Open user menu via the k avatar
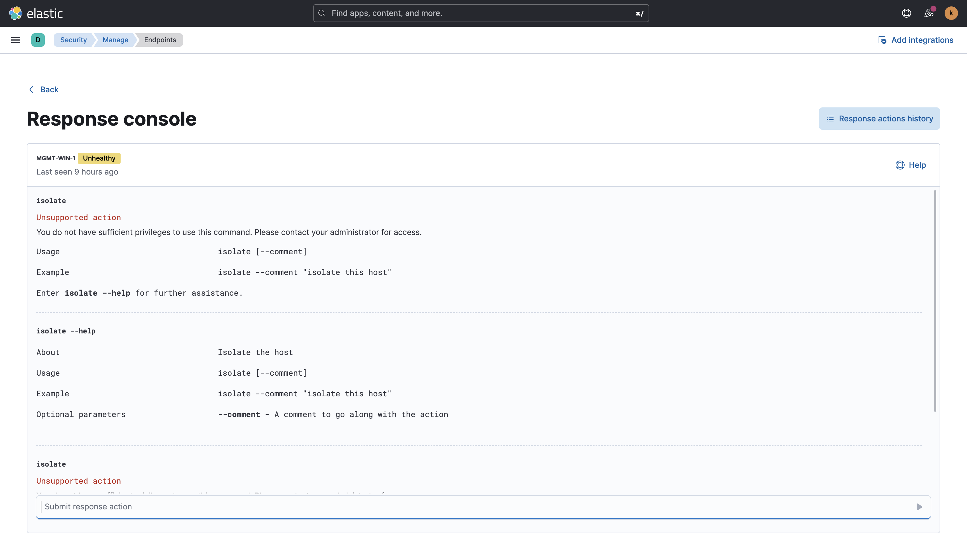 click(951, 13)
